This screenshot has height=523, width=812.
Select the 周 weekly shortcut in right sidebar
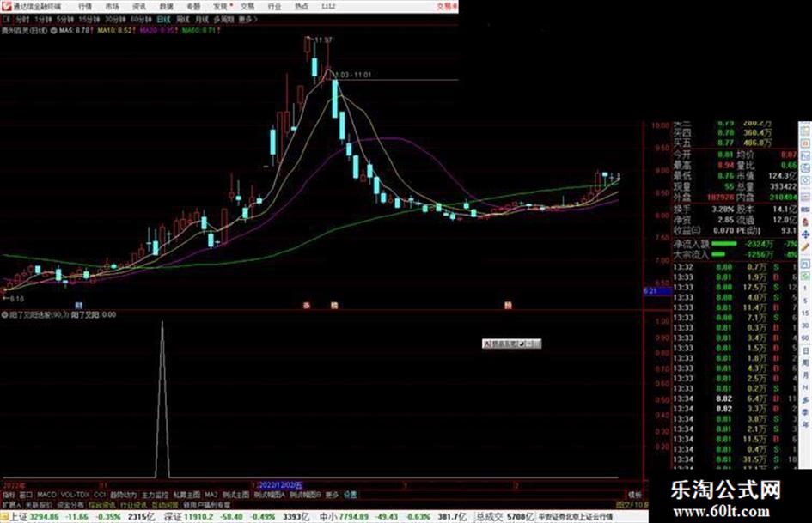tap(805, 363)
